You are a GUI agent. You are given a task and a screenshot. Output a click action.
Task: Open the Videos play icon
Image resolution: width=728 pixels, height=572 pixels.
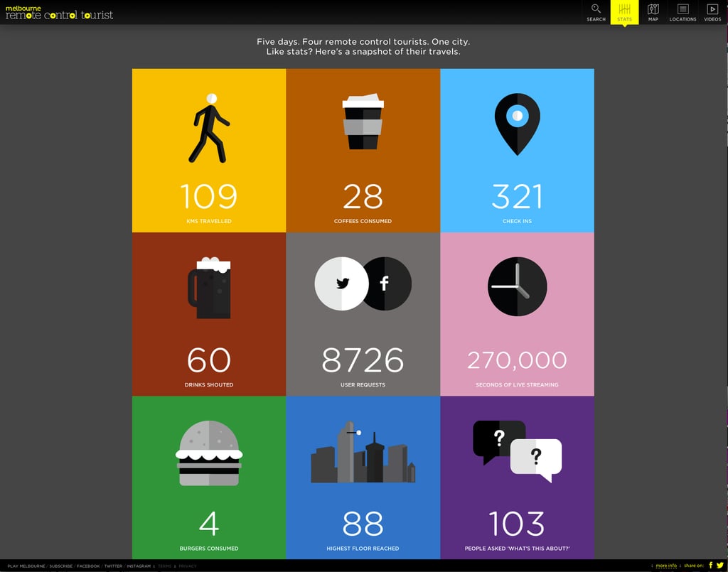712,13
